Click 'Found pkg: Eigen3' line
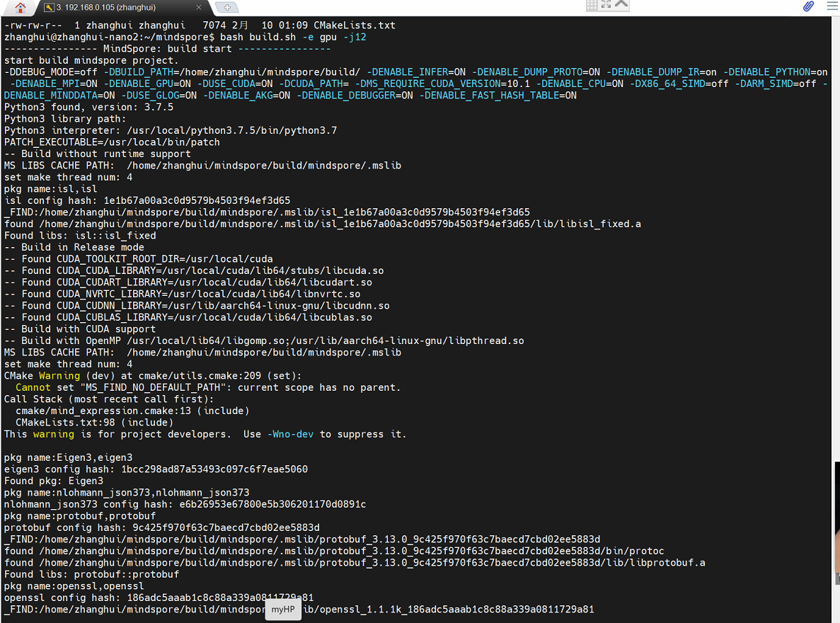Image resolution: width=840 pixels, height=623 pixels. point(54,481)
